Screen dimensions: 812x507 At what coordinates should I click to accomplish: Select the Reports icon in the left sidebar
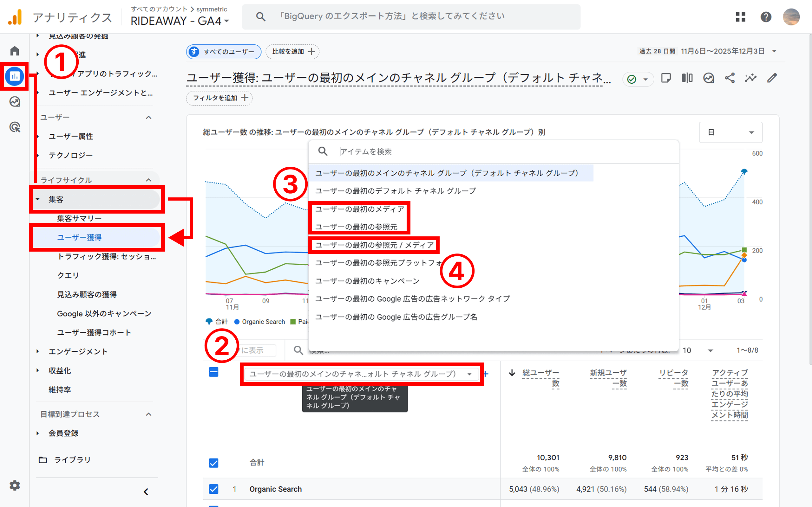pos(14,76)
